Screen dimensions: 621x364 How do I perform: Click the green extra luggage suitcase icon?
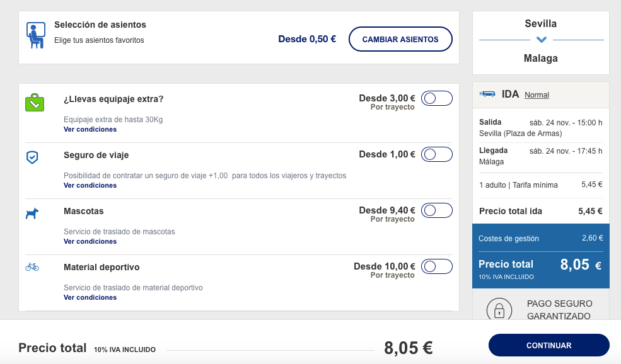tap(35, 103)
